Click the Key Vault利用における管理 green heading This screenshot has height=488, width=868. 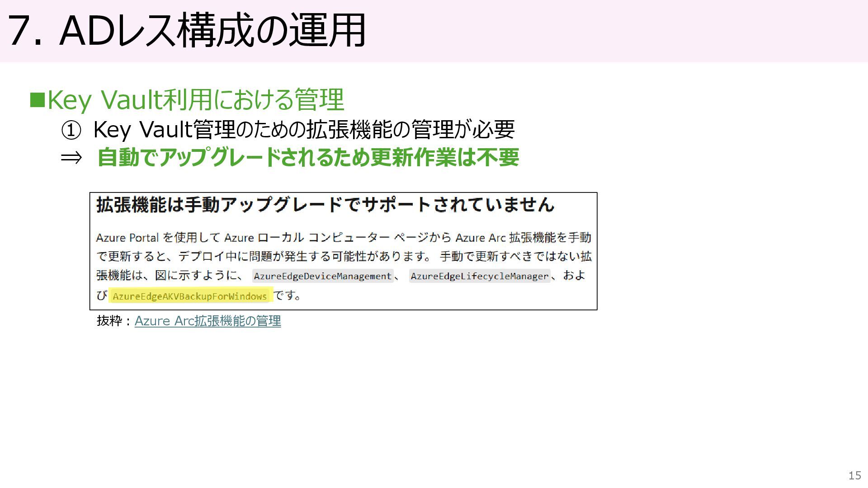pyautogui.click(x=195, y=100)
